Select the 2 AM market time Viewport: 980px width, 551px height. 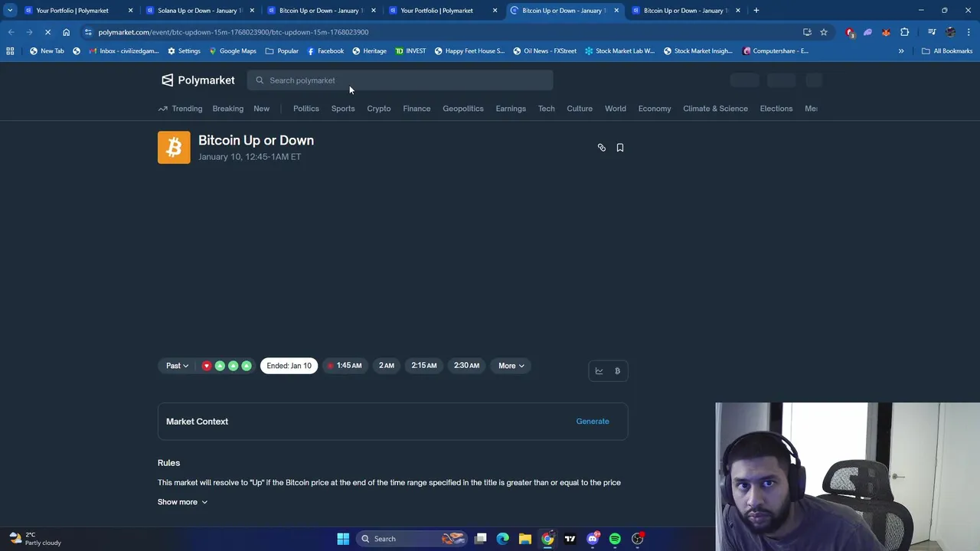point(387,366)
